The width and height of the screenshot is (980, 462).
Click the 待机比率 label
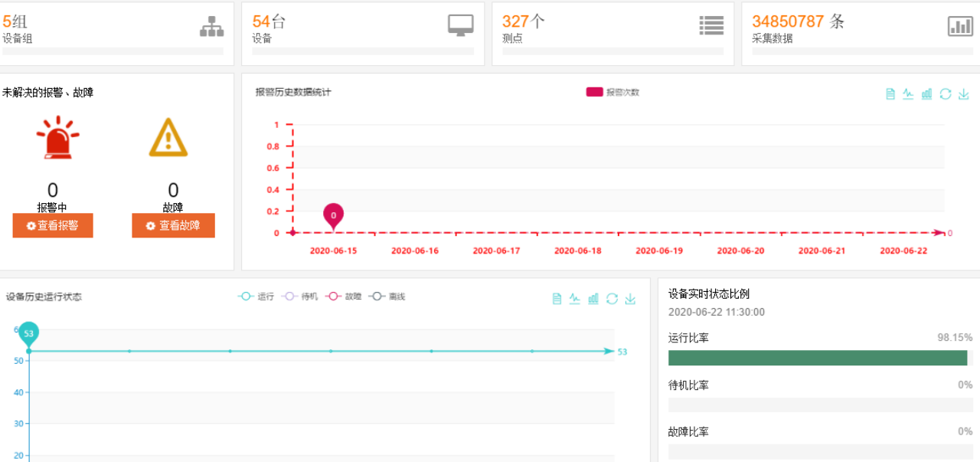coord(688,385)
